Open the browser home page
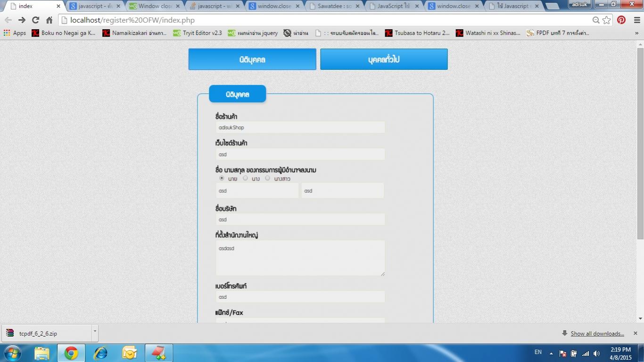The height and width of the screenshot is (362, 644). coord(49,20)
